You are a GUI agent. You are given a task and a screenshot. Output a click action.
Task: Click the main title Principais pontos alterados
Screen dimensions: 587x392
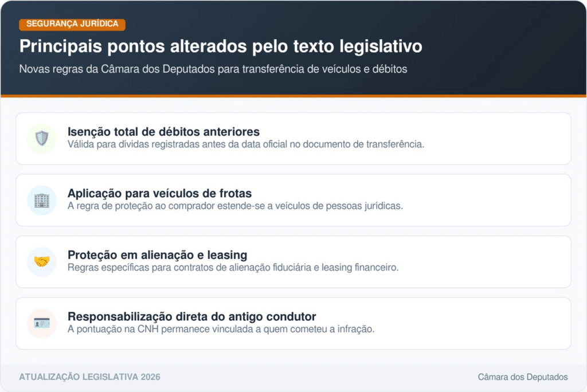click(221, 46)
